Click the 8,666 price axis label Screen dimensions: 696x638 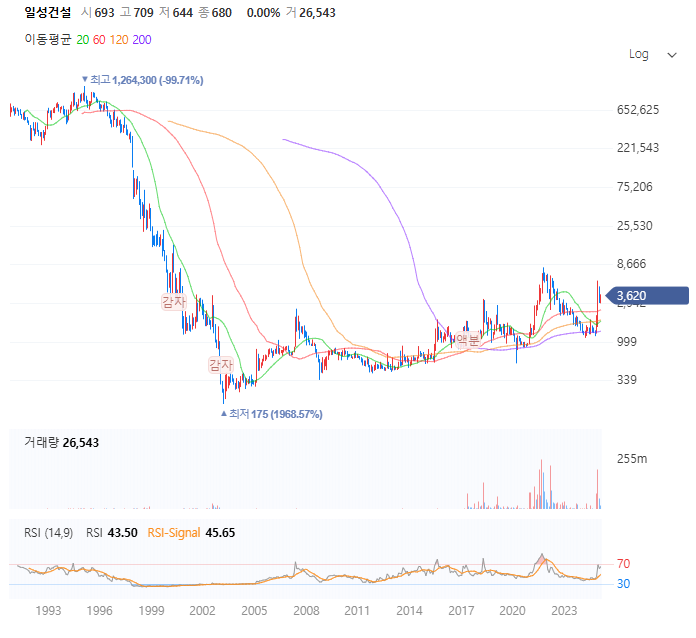(632, 264)
